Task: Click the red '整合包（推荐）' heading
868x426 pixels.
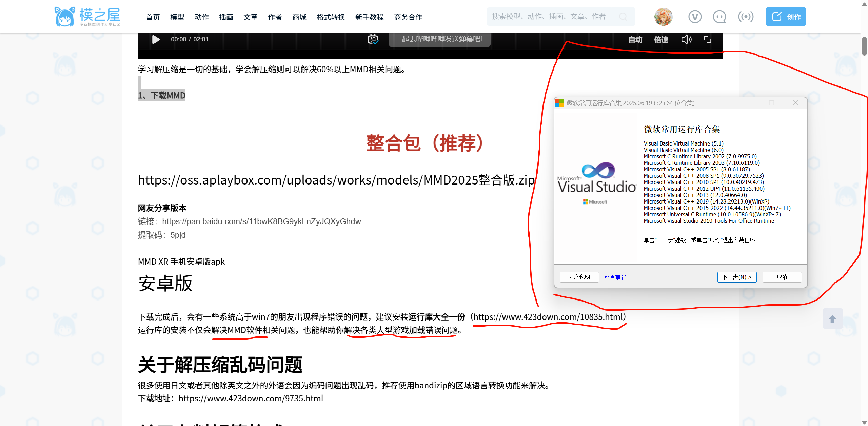Action: click(426, 143)
